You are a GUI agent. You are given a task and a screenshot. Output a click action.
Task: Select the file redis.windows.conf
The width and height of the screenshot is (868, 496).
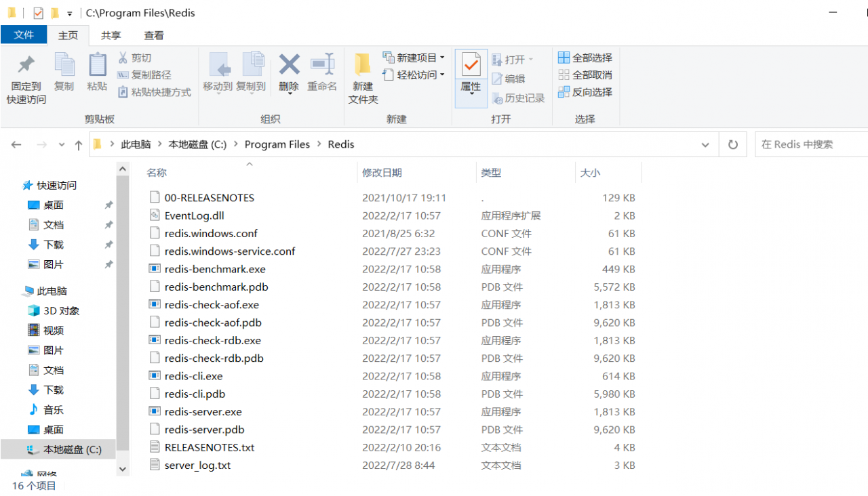click(211, 233)
